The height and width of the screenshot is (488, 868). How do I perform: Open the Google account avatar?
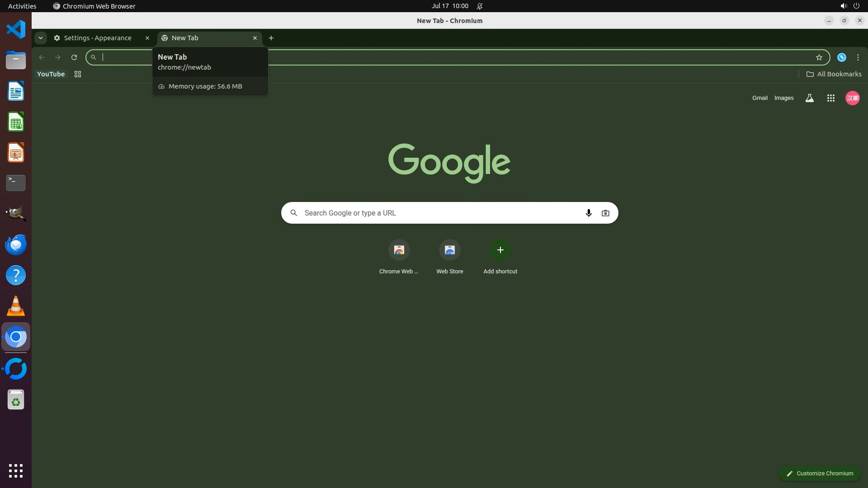tap(852, 98)
